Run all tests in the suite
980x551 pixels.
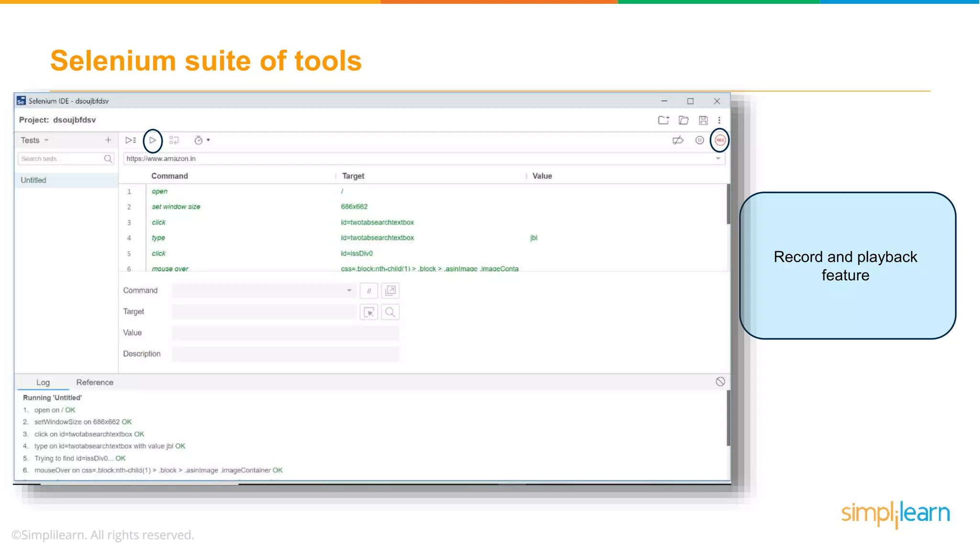coord(131,140)
